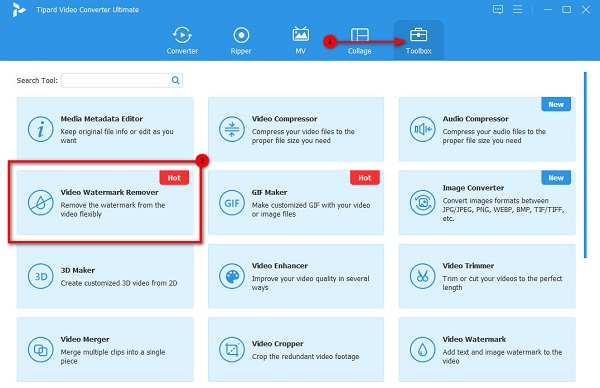Viewport: 600px width, 388px height.
Task: Select the Video Enhancer palette icon
Action: tap(232, 276)
